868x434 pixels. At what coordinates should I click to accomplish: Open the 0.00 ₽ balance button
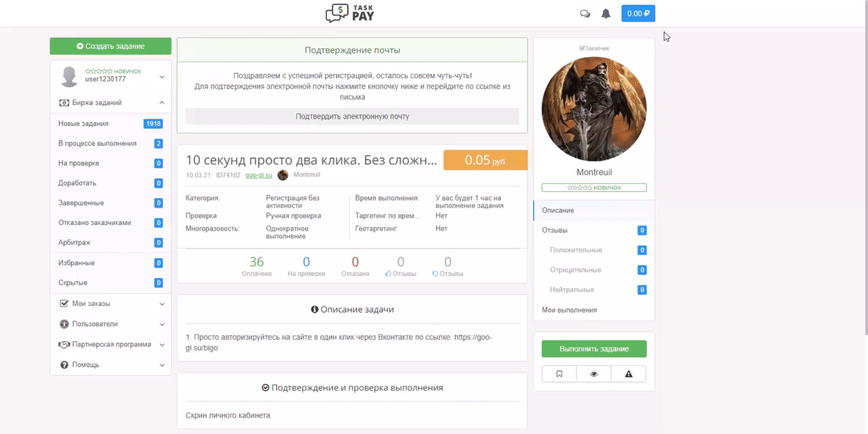click(x=638, y=14)
